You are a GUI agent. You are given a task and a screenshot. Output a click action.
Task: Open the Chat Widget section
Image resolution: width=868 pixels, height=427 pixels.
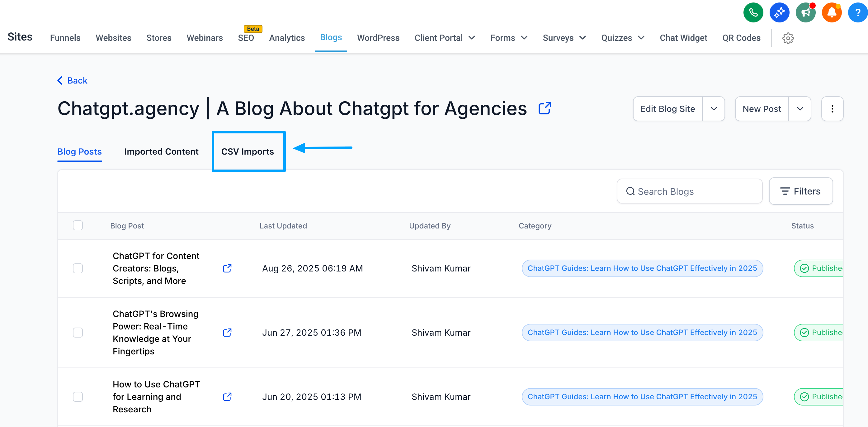tap(683, 38)
